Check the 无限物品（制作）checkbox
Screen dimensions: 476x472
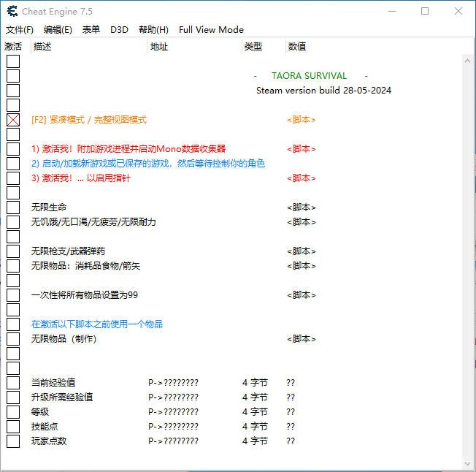pos(13,339)
